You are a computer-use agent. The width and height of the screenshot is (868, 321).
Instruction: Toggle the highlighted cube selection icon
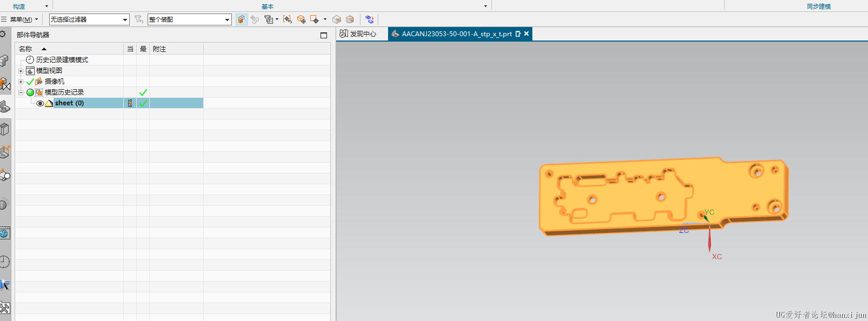pos(242,19)
